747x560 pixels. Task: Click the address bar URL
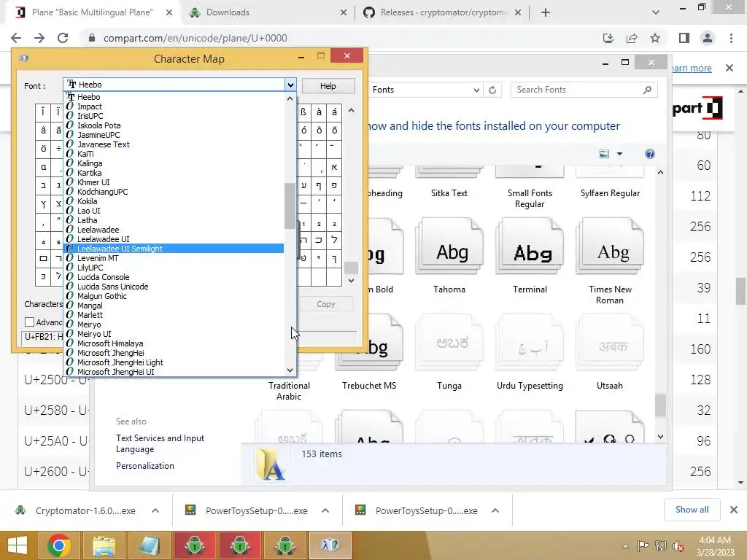(196, 38)
